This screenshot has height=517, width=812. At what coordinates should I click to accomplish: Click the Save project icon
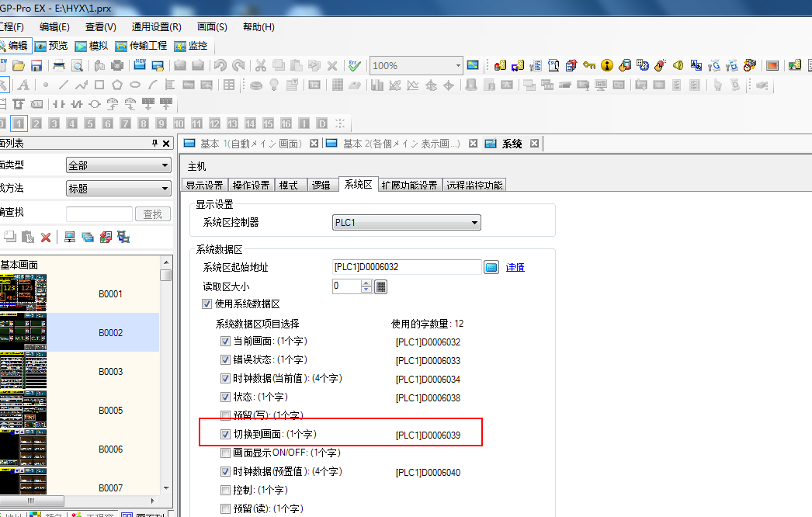[34, 66]
